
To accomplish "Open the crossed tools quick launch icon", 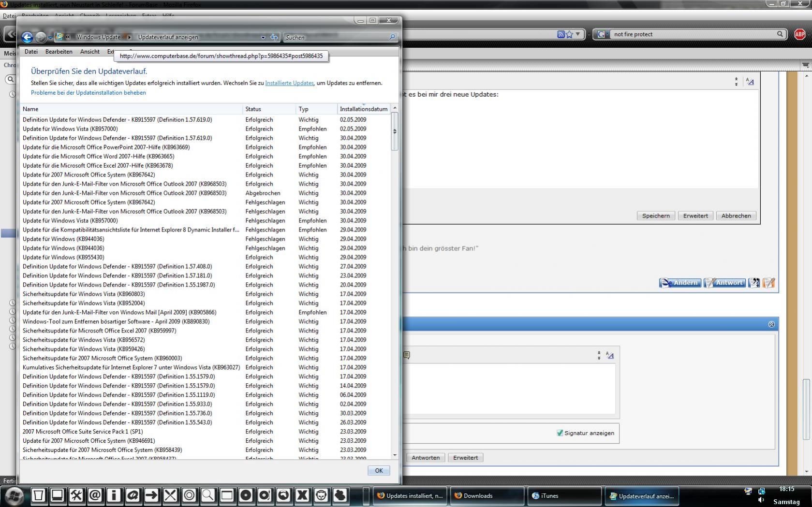I will pos(76,495).
